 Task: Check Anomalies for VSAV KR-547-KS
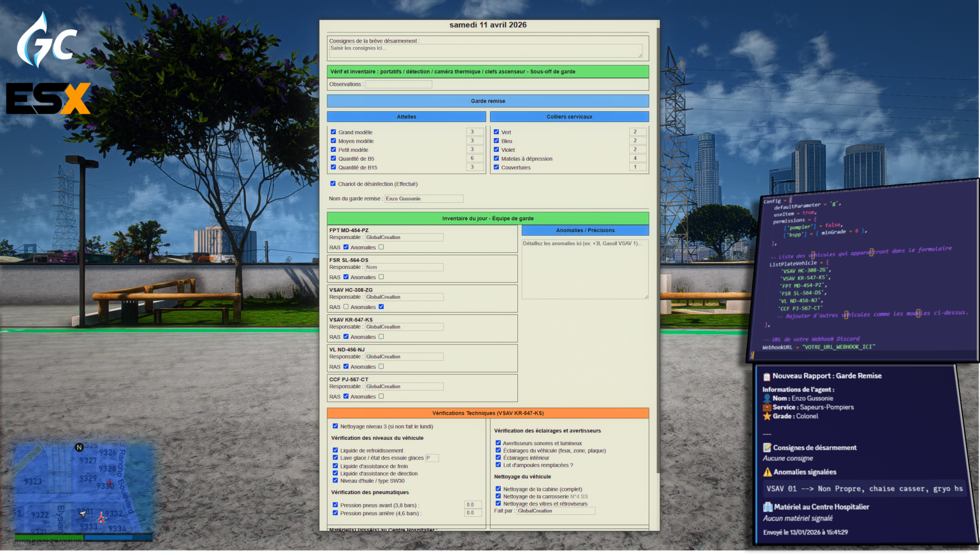[x=381, y=337]
